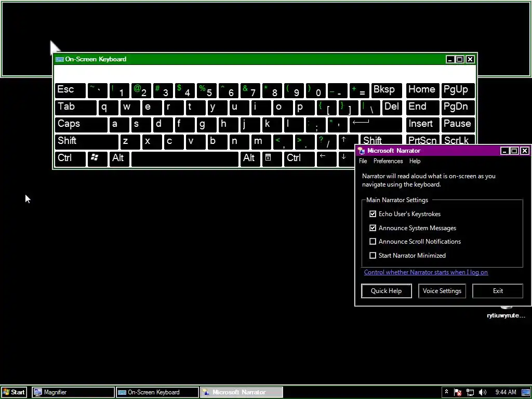The height and width of the screenshot is (399, 532).
Task: Click the q key
Action: (x=108, y=108)
